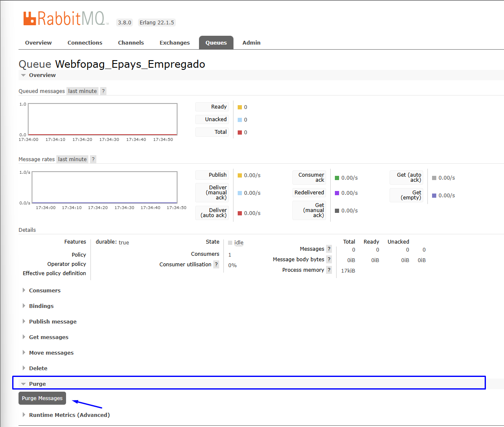
Task: Toggle Consumer ack rate legend
Action: 309,178
